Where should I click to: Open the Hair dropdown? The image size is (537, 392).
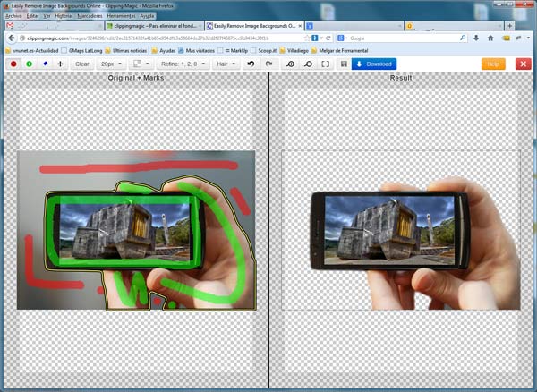[x=226, y=64]
